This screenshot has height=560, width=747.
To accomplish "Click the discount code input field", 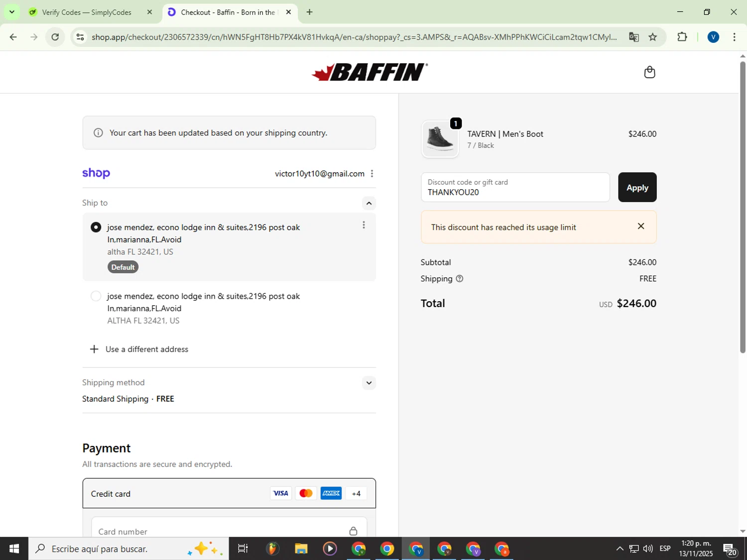I will click(515, 187).
